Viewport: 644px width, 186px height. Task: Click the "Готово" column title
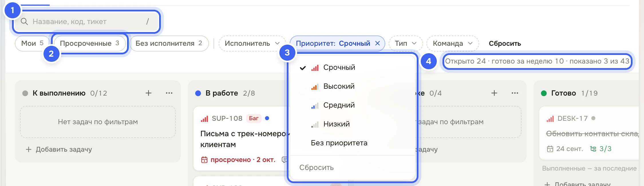(x=563, y=93)
